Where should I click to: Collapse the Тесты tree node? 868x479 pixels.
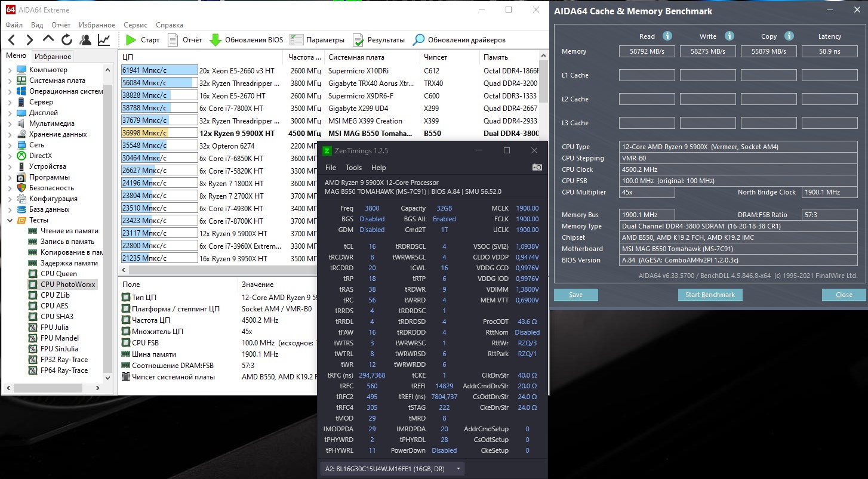tap(10, 220)
